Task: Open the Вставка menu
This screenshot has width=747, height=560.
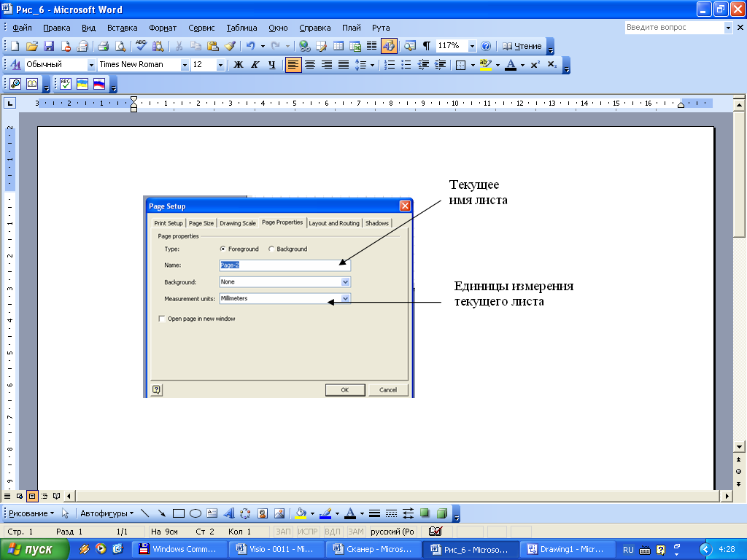Action: point(123,28)
